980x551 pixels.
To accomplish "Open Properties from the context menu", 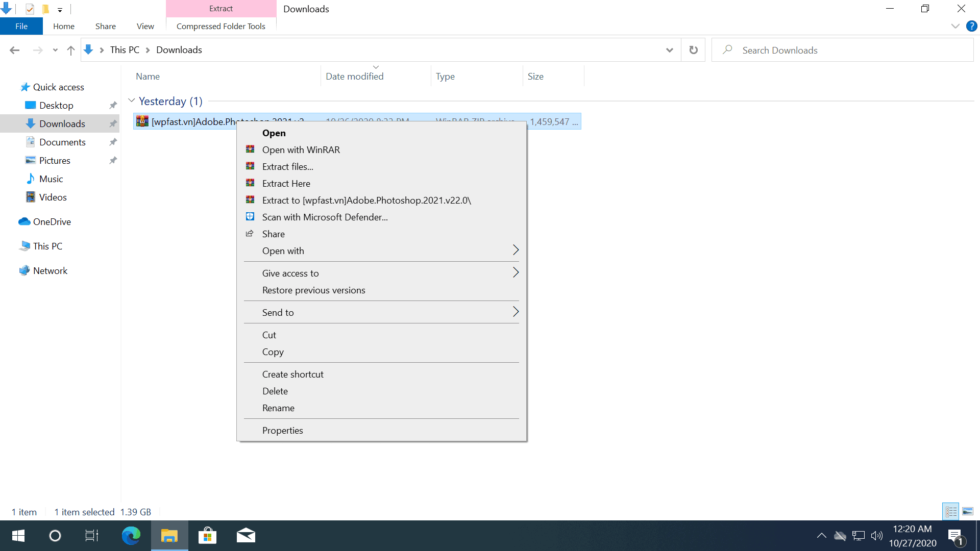I will coord(381,431).
